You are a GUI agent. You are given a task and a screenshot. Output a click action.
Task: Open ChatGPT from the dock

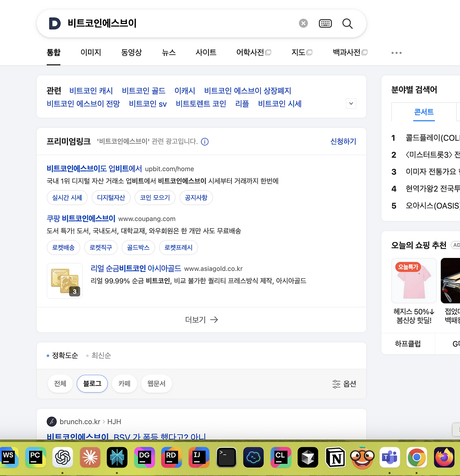click(x=63, y=457)
